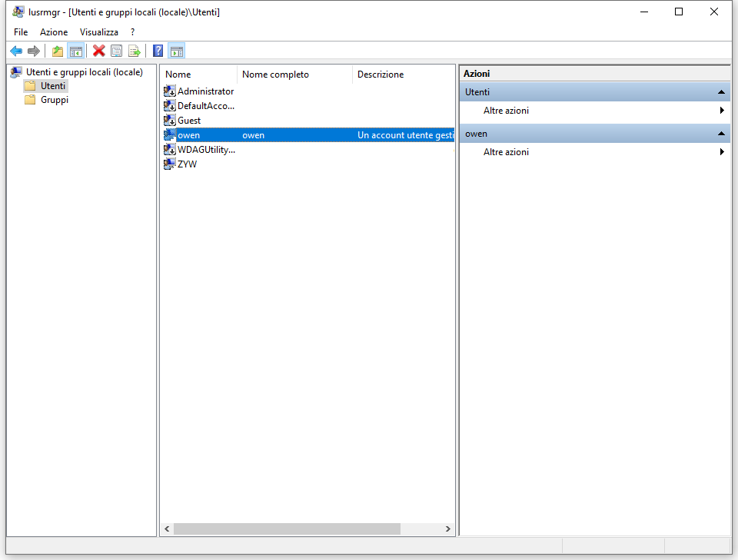Sort by Descrizione column header
The image size is (738, 560).
404,75
